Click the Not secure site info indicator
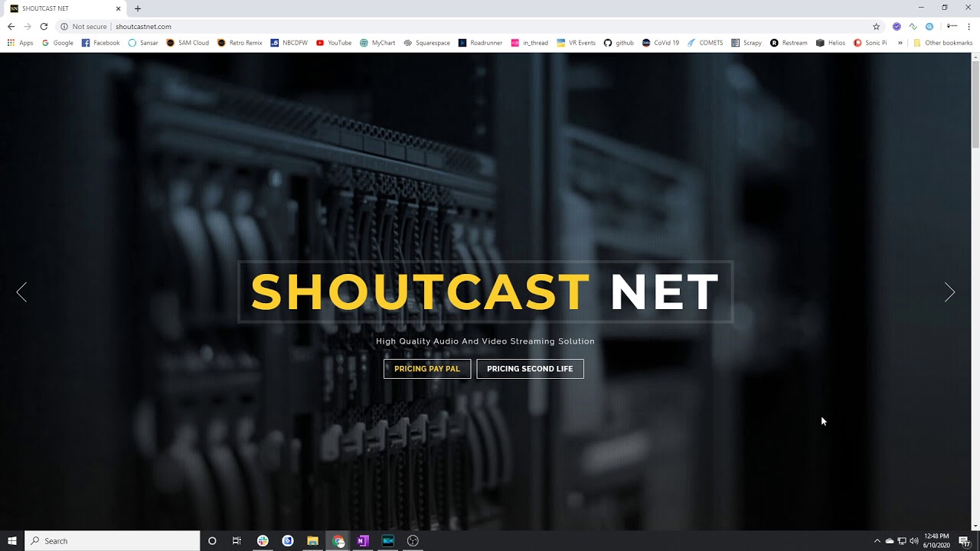 coord(83,26)
